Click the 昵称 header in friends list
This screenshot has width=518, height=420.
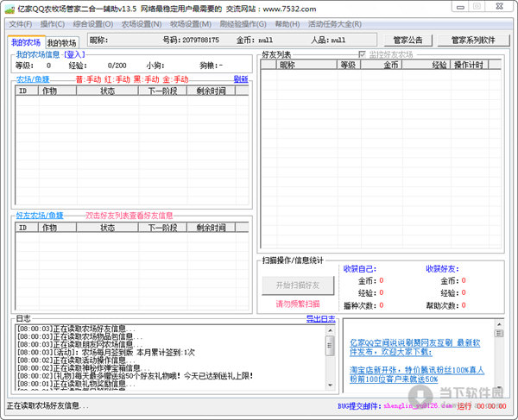(x=306, y=65)
